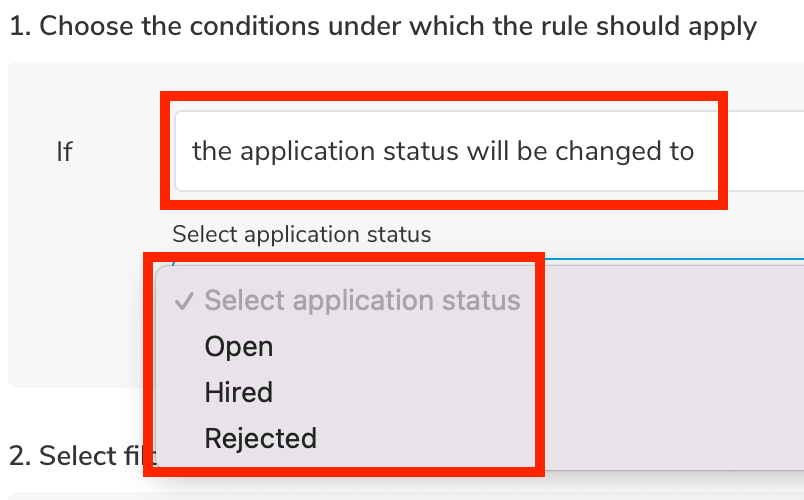Click the 'Select application status' label above the list
Image resolution: width=804 pixels, height=500 pixels.
[x=301, y=235]
